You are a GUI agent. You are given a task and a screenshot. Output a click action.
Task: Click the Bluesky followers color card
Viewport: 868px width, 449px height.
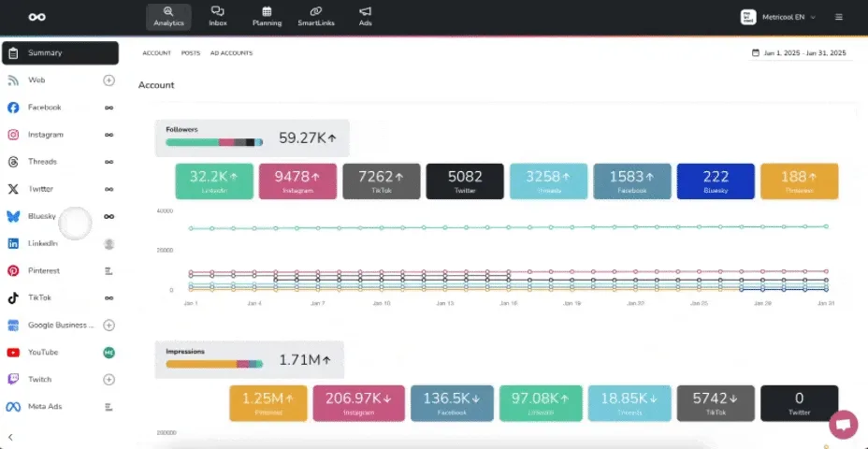[716, 181]
